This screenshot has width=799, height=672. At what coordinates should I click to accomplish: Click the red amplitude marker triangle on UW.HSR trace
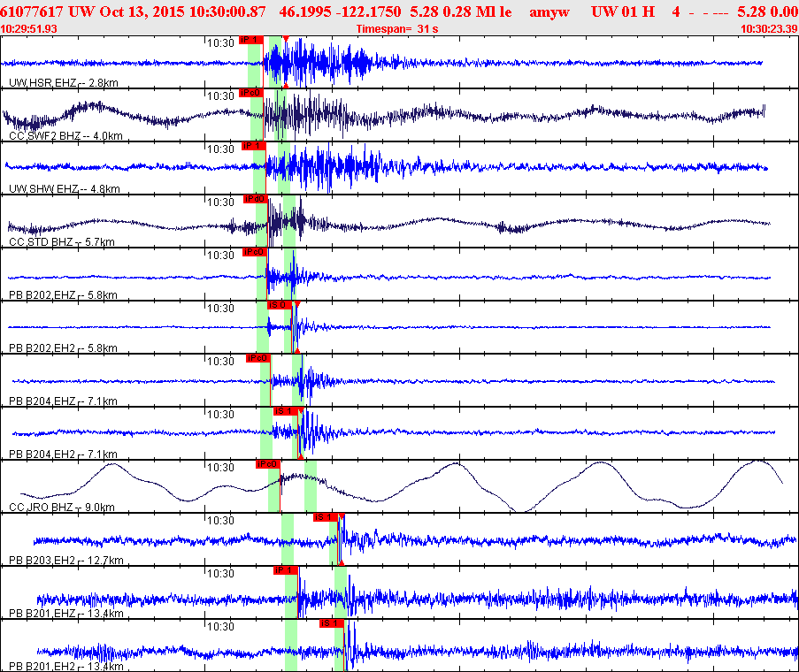pyautogui.click(x=287, y=39)
